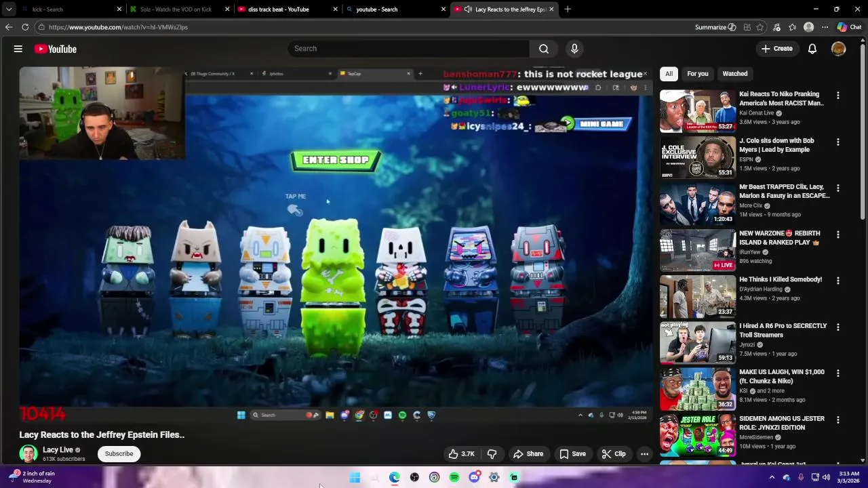Select the All filter chip

(669, 74)
